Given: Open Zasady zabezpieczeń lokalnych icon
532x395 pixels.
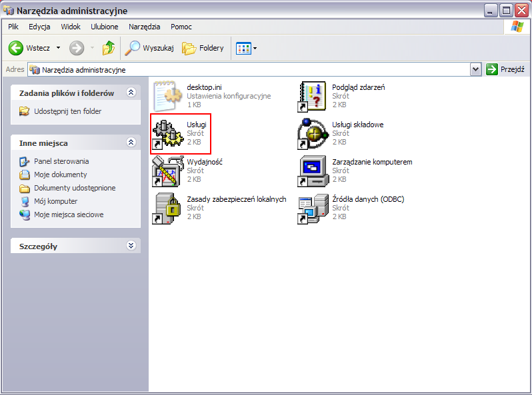Looking at the screenshot, I should (x=167, y=208).
